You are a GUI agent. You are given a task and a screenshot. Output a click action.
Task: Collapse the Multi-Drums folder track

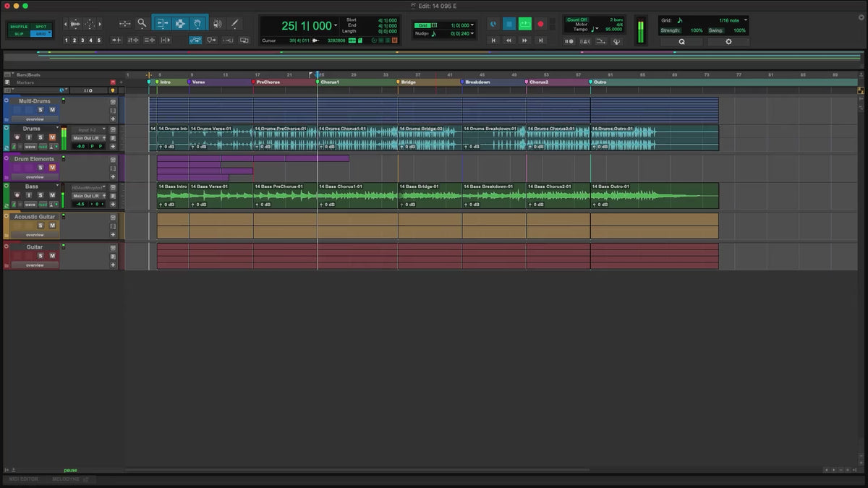(7, 100)
